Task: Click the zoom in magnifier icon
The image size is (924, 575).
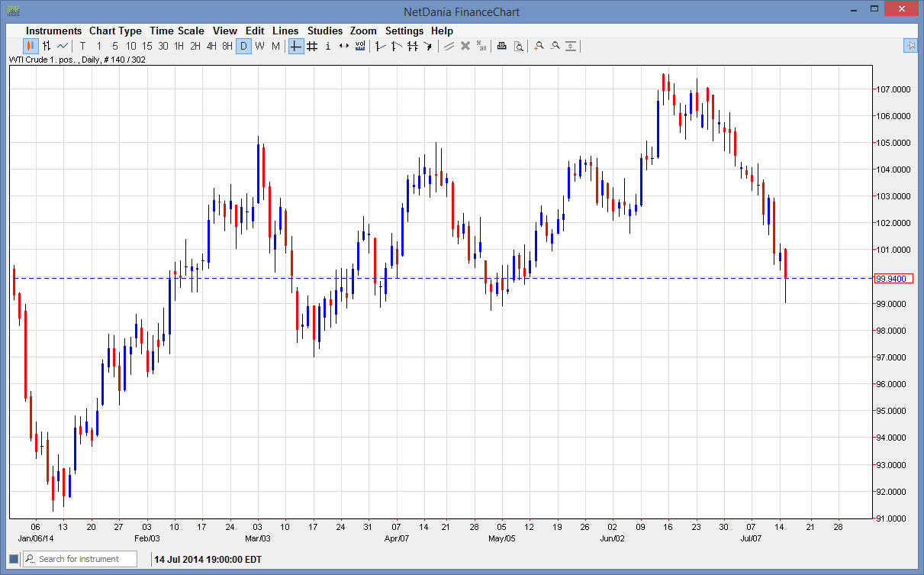Action: (538, 46)
